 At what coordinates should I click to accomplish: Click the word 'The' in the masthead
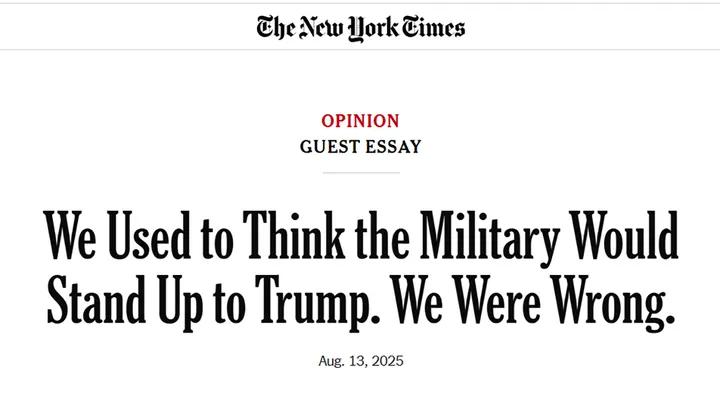click(x=276, y=27)
